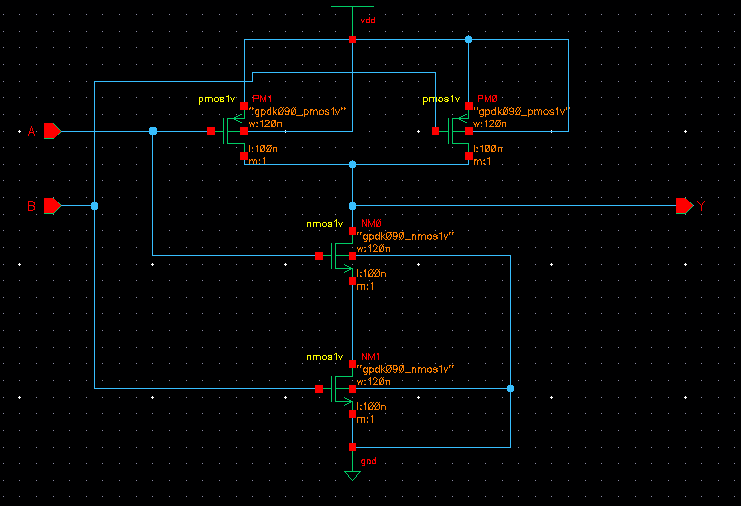Click the junction dot on output Y wire
This screenshot has width=741, height=506.
(x=352, y=205)
